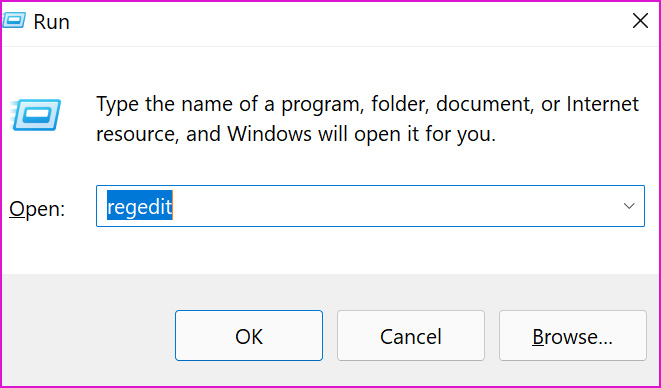Click the large Run icon beside description

[x=37, y=115]
